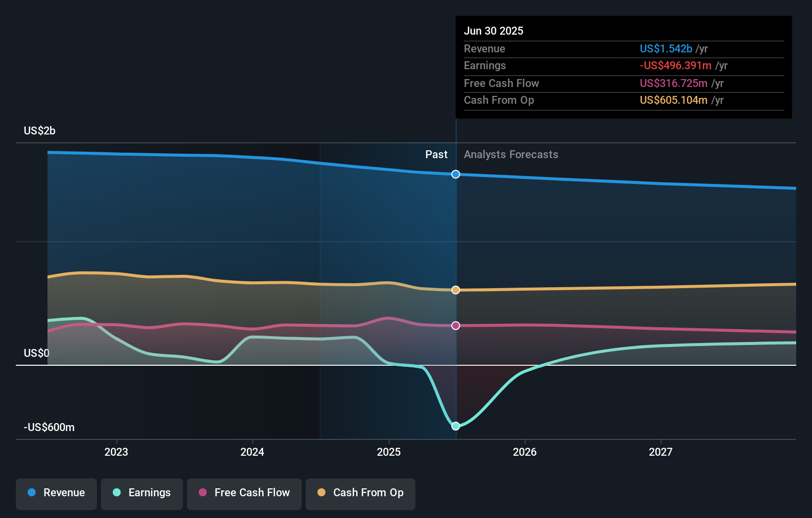This screenshot has width=812, height=518.
Task: Click the US$0 y-axis label
Action: [x=37, y=353]
